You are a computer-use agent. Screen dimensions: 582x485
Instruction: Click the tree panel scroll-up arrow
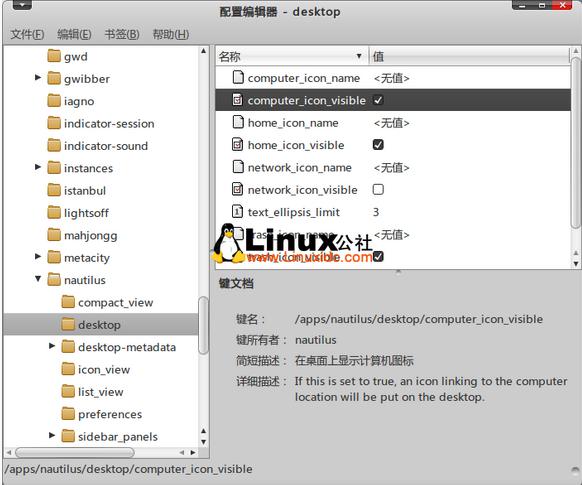click(x=203, y=51)
